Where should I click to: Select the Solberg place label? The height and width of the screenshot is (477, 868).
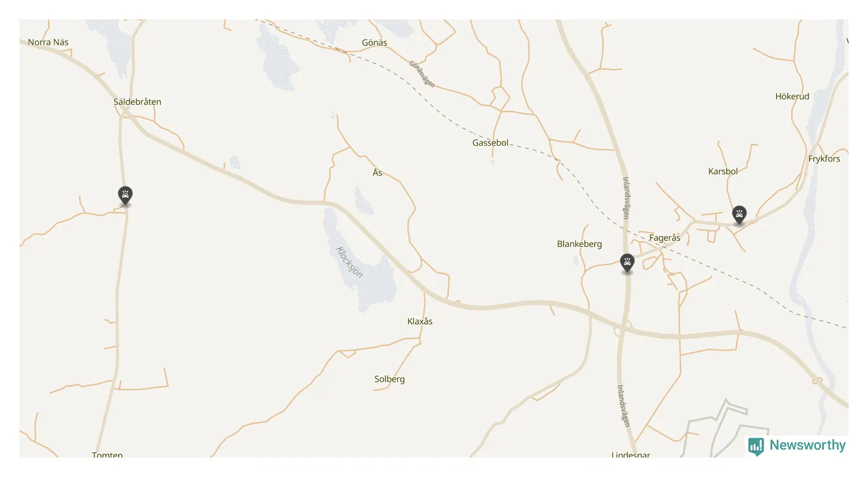[389, 379]
